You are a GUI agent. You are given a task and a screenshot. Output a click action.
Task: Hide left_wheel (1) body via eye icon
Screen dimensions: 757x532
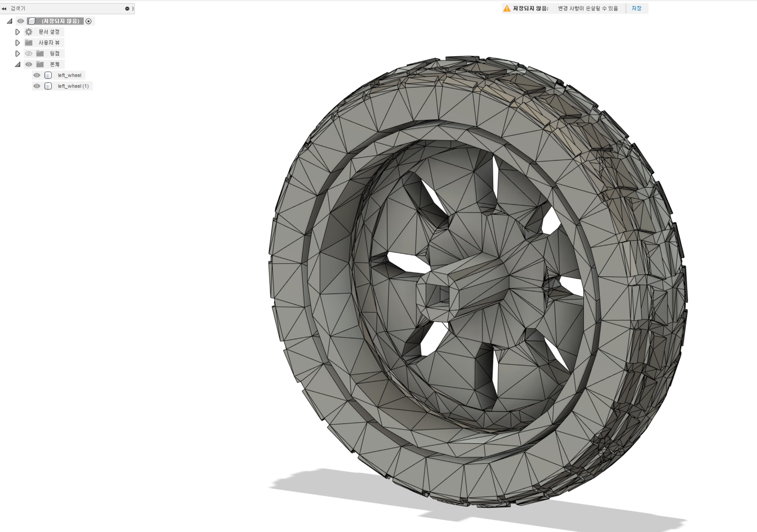click(x=37, y=86)
